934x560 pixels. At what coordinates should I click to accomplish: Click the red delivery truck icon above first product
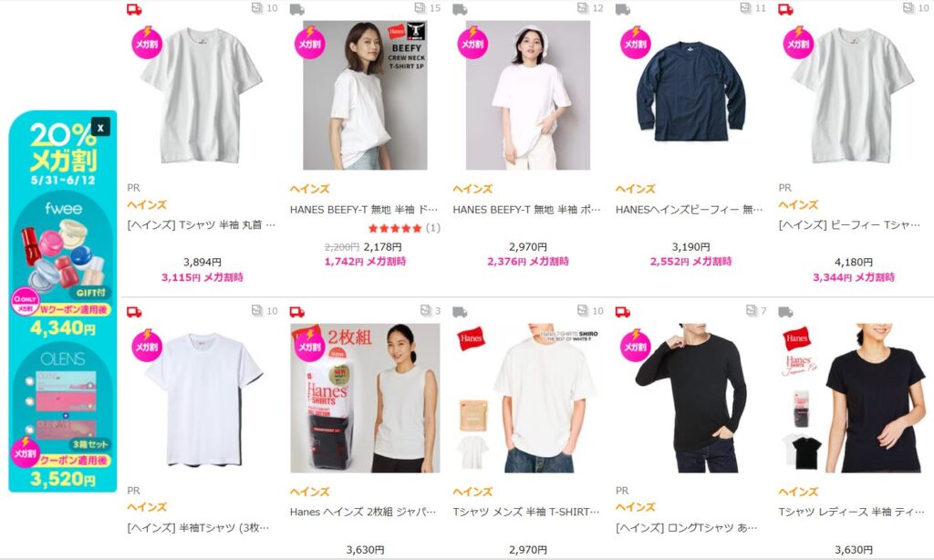click(135, 9)
